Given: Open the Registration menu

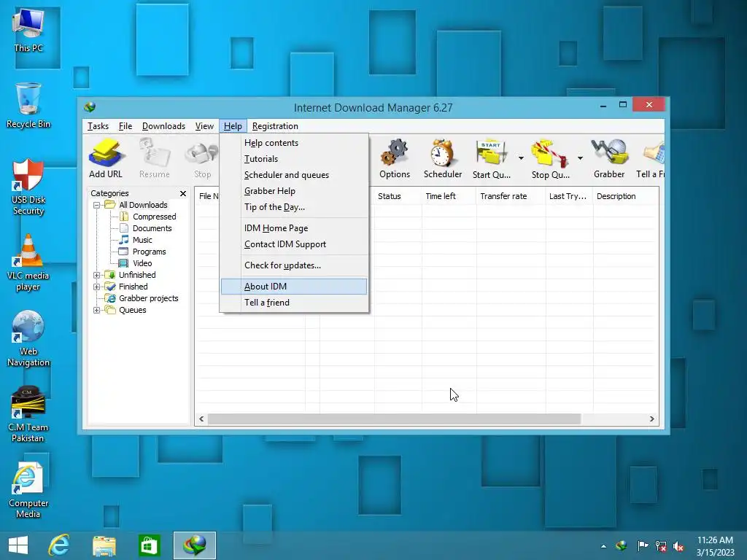Looking at the screenshot, I should pyautogui.click(x=275, y=126).
